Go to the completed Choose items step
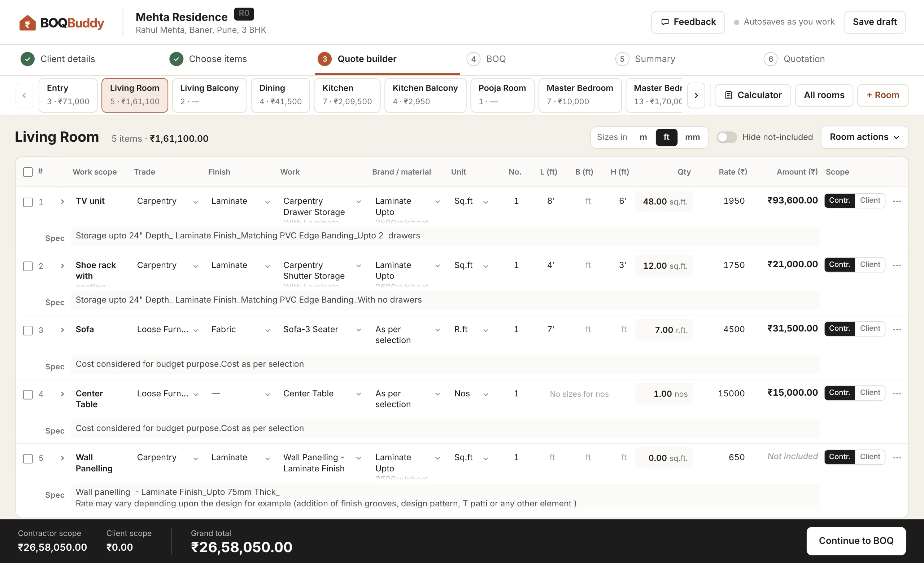Image resolution: width=924 pixels, height=563 pixels. pos(208,59)
